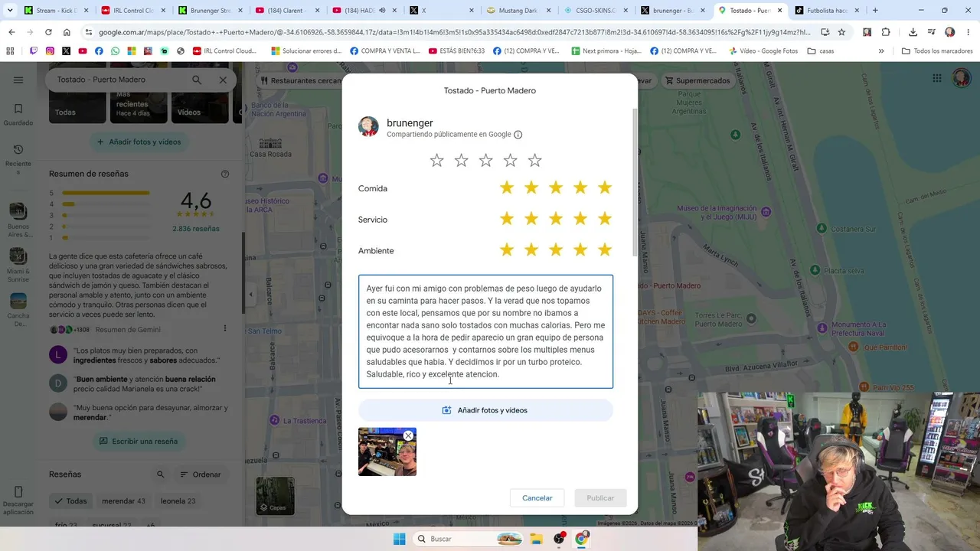
Task: Clear the Maps search box with the X
Action: coord(223,80)
